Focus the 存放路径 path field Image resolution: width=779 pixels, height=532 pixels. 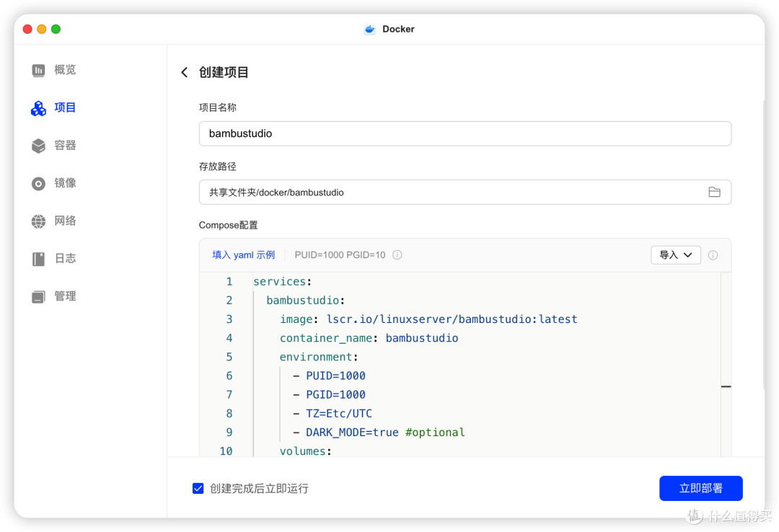[x=465, y=192]
